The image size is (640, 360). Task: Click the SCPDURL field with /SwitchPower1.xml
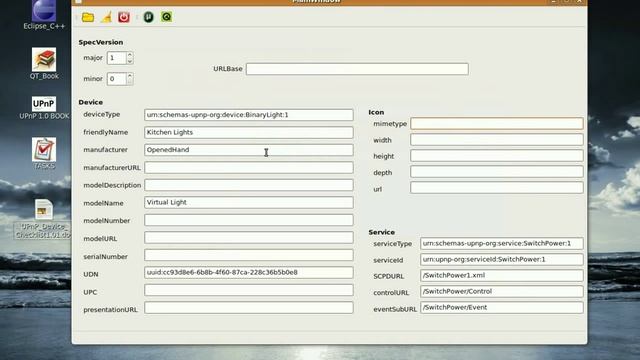pos(502,276)
